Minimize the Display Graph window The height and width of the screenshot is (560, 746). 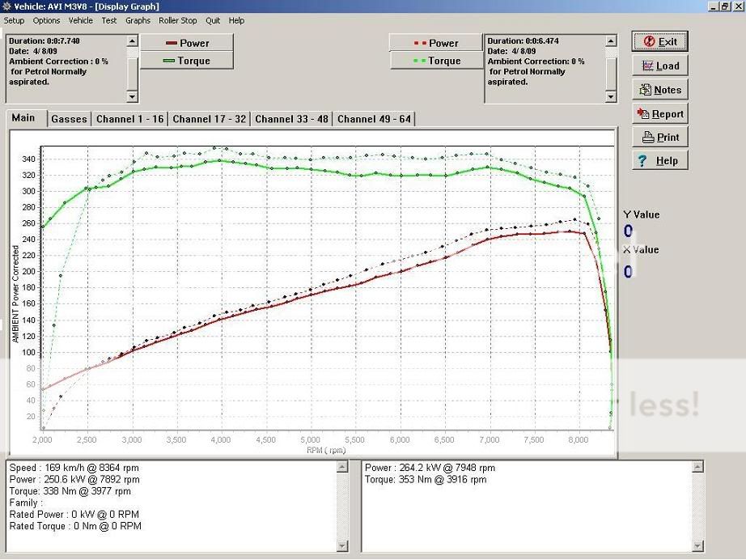[x=714, y=6]
